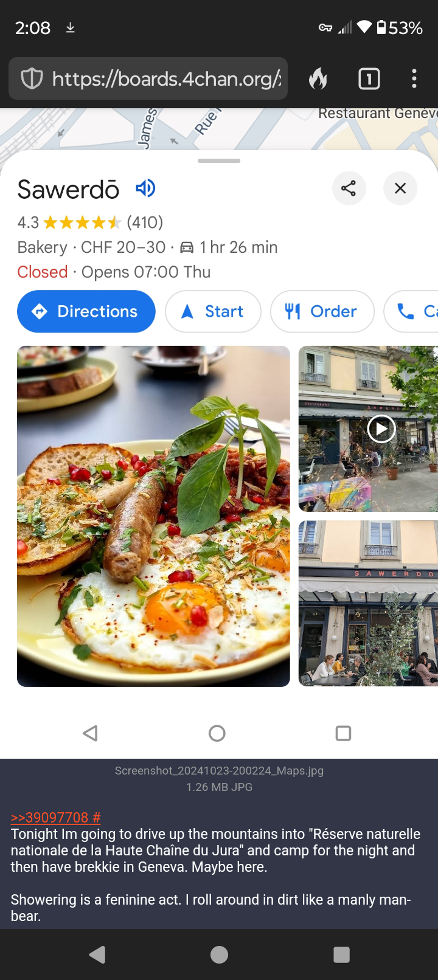Close the Sawerdō place card
This screenshot has width=438, height=980.
(400, 188)
